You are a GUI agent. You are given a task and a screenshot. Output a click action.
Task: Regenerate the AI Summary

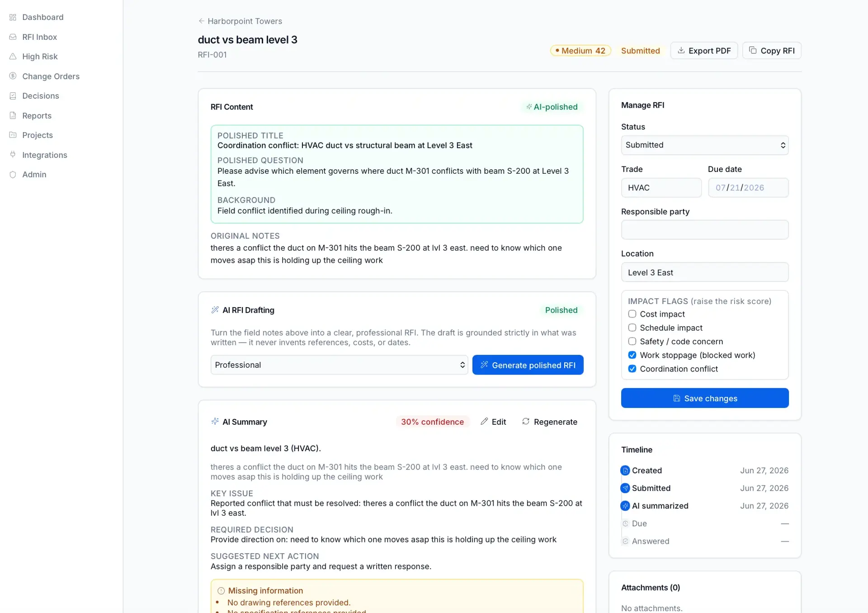(x=550, y=422)
